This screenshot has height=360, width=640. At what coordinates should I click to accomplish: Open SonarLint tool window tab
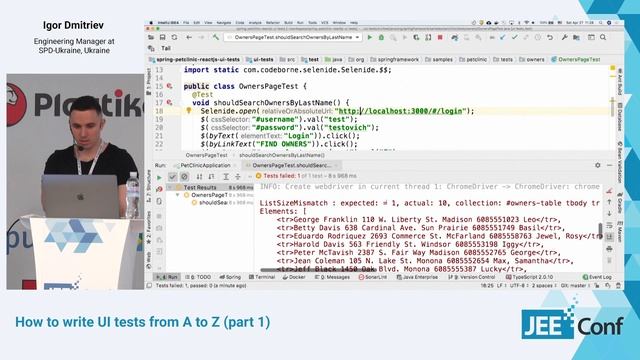(x=373, y=277)
